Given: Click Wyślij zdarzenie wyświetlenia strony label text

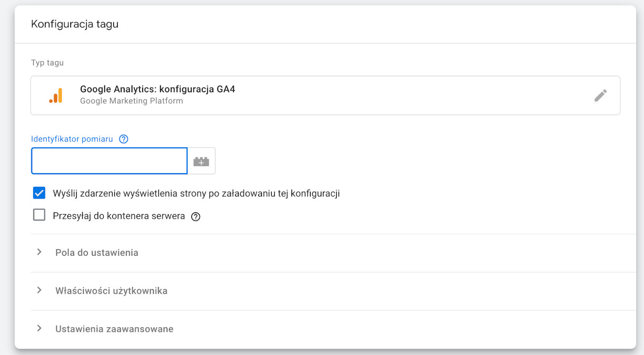Looking at the screenshot, I should click(197, 193).
